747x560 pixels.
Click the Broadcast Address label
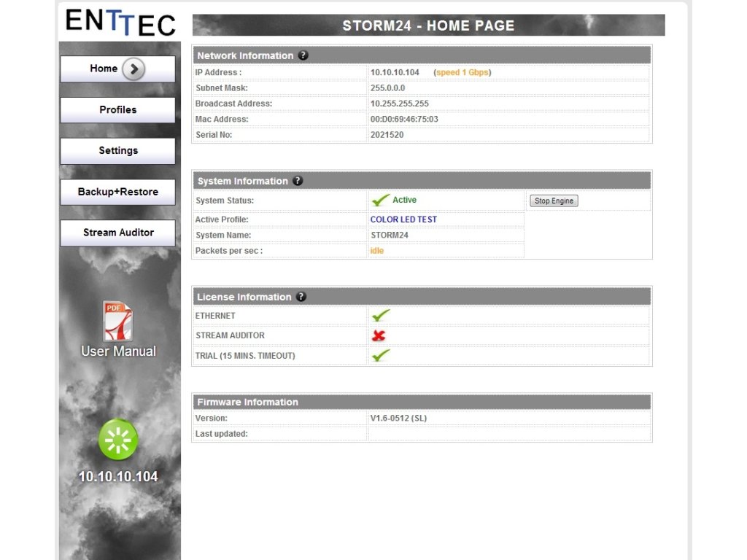point(233,104)
